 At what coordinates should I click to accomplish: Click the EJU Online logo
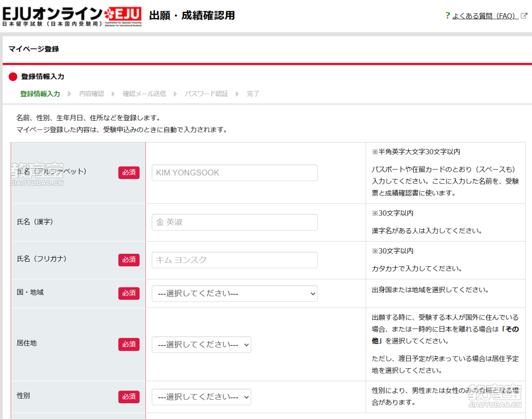(x=72, y=16)
